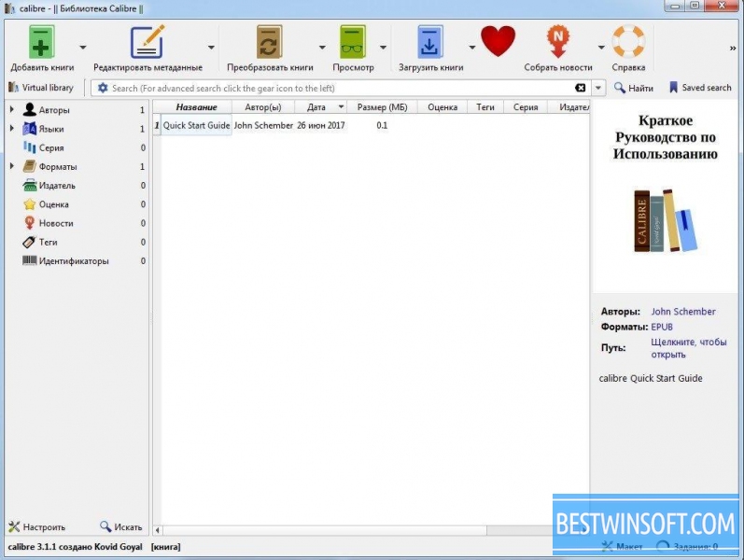Open John Schember author link in details
This screenshot has height=560, width=744.
coord(682,312)
